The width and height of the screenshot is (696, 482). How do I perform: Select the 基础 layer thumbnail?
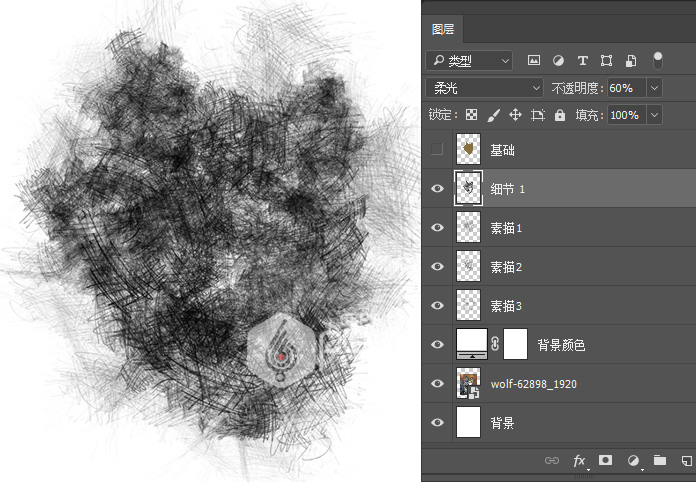pyautogui.click(x=468, y=149)
